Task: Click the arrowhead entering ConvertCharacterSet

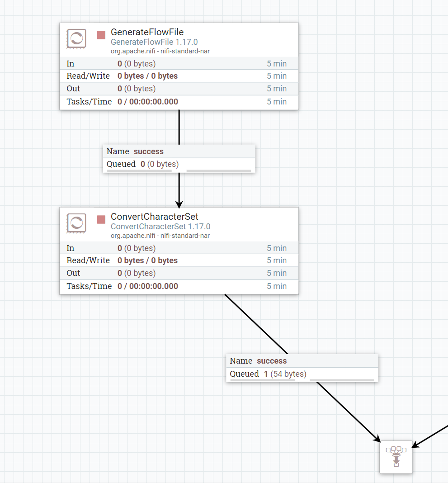Action: click(179, 204)
